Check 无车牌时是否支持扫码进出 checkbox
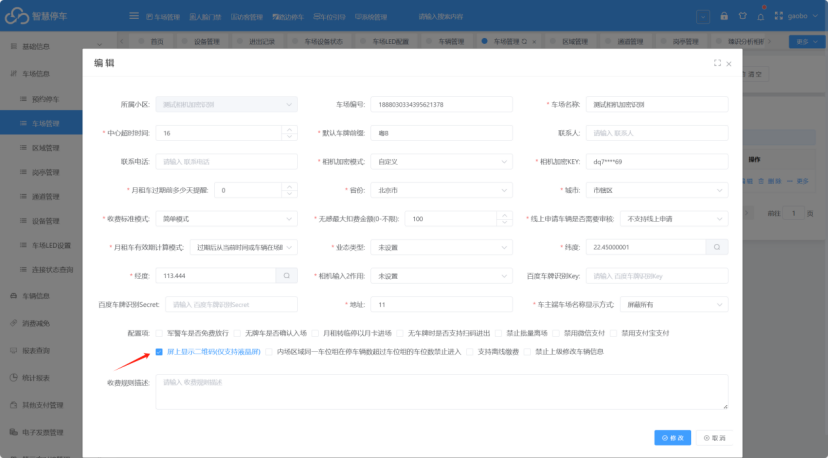 (x=400, y=333)
